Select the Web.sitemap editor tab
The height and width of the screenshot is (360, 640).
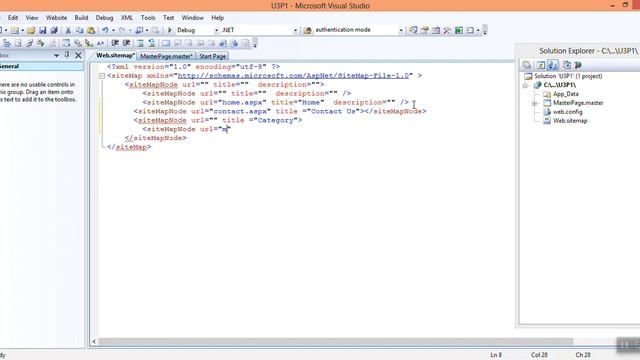tap(115, 56)
